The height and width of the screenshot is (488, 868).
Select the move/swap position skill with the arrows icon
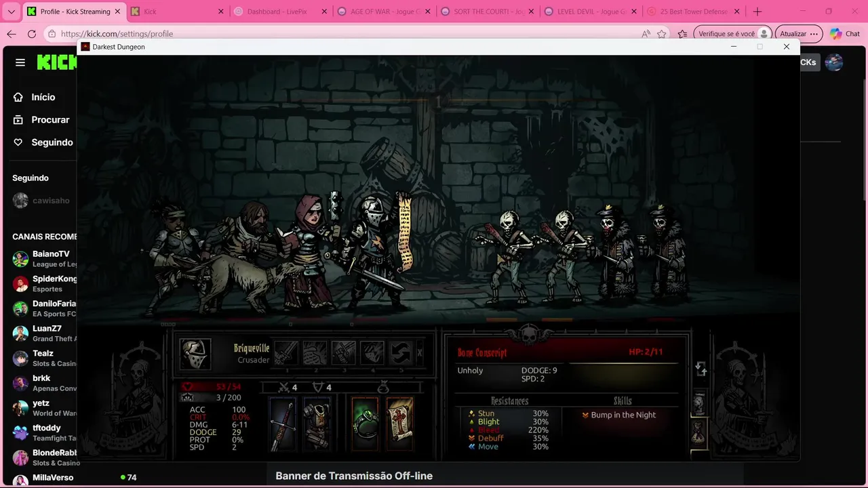tap(401, 352)
